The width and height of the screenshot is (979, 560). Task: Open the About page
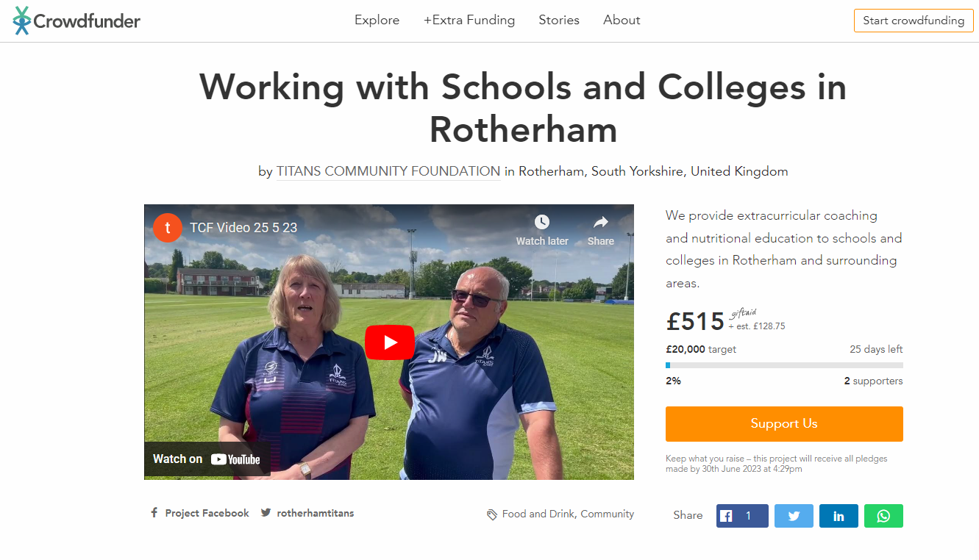pos(622,20)
